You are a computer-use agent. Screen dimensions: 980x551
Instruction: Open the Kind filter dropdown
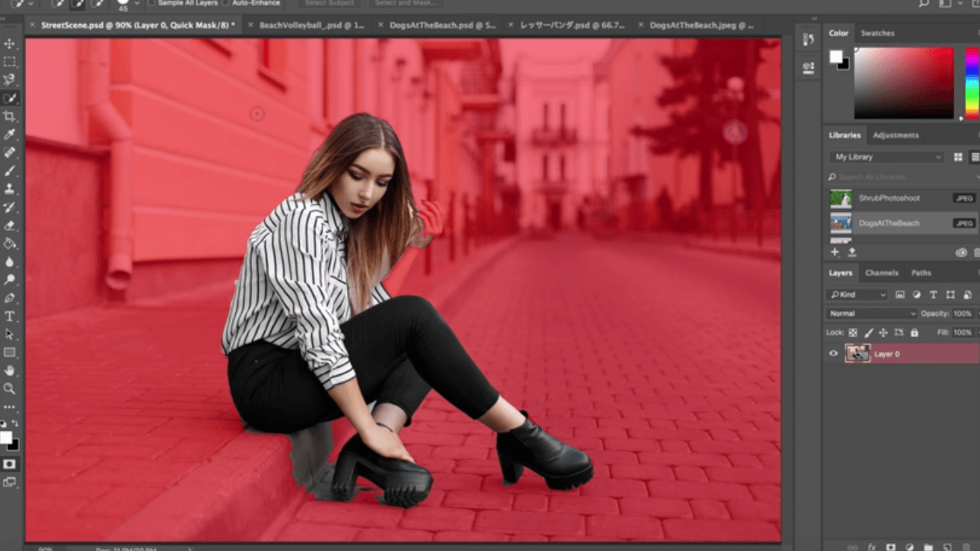click(856, 294)
